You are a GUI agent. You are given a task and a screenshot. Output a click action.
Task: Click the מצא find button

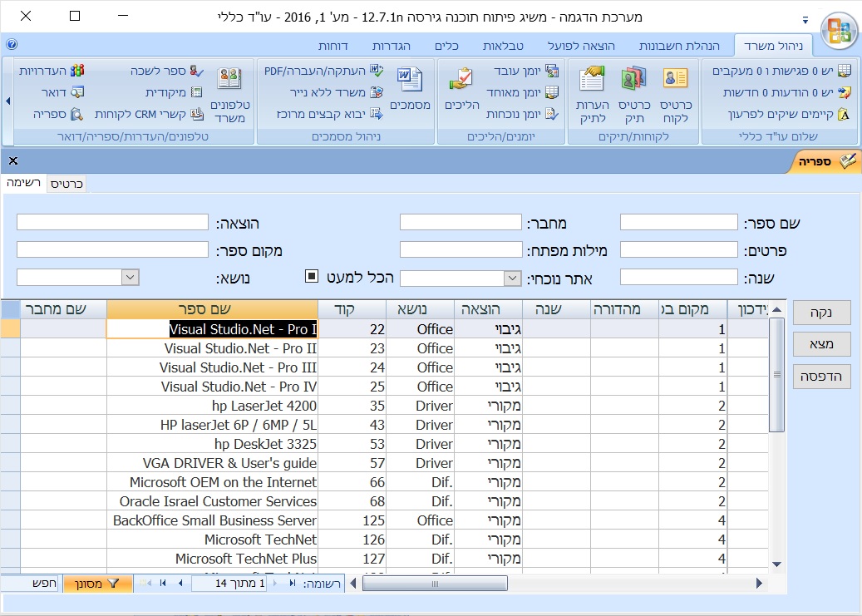821,344
